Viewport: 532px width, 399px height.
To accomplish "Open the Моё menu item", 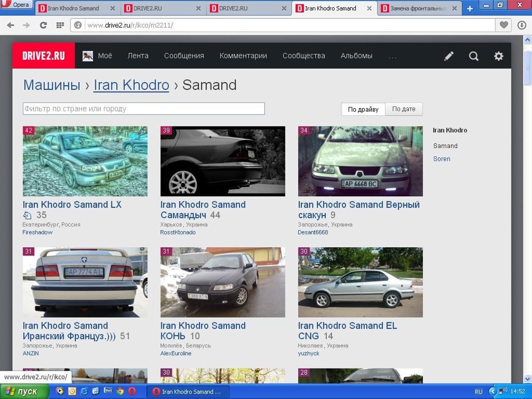I will click(105, 55).
